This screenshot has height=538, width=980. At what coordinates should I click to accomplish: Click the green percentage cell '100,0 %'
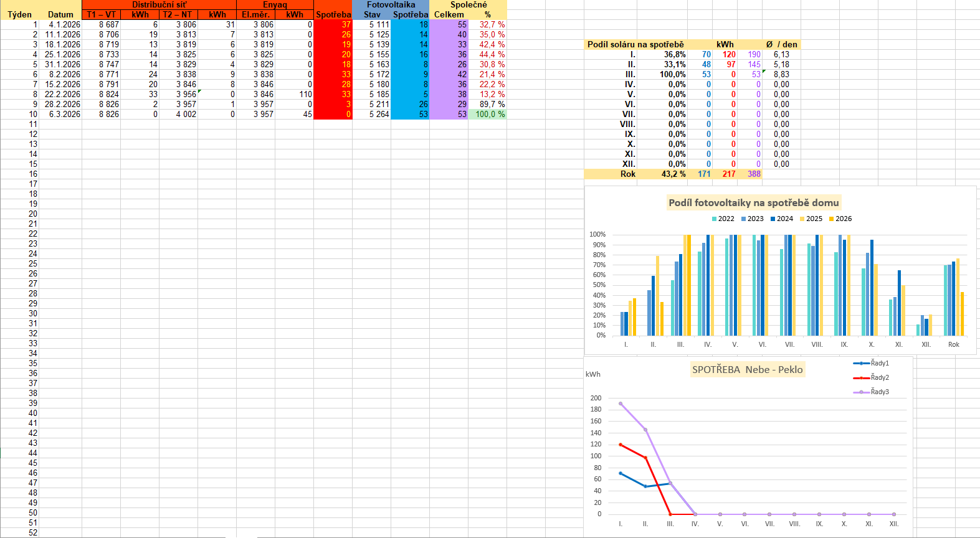click(x=487, y=114)
